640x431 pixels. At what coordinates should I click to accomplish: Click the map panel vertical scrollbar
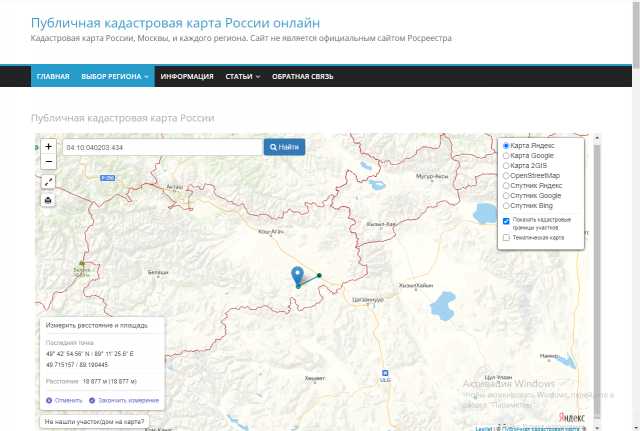[x=597, y=282]
